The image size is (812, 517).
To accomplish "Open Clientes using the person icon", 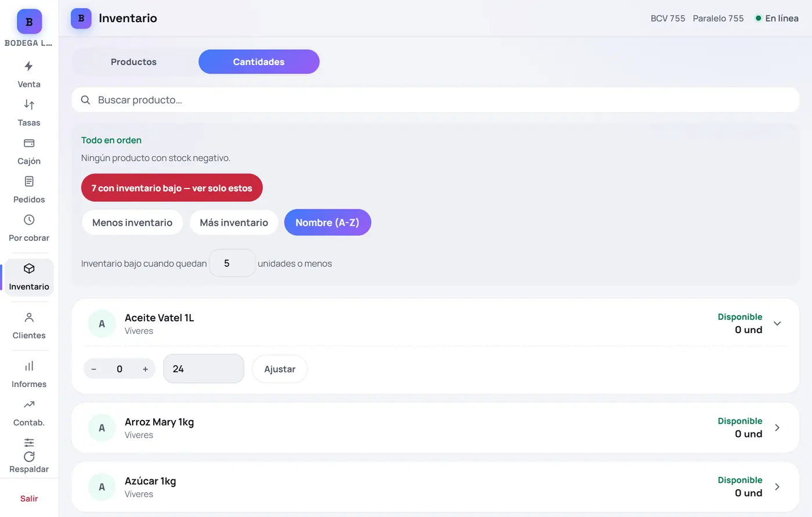I will coord(29,317).
